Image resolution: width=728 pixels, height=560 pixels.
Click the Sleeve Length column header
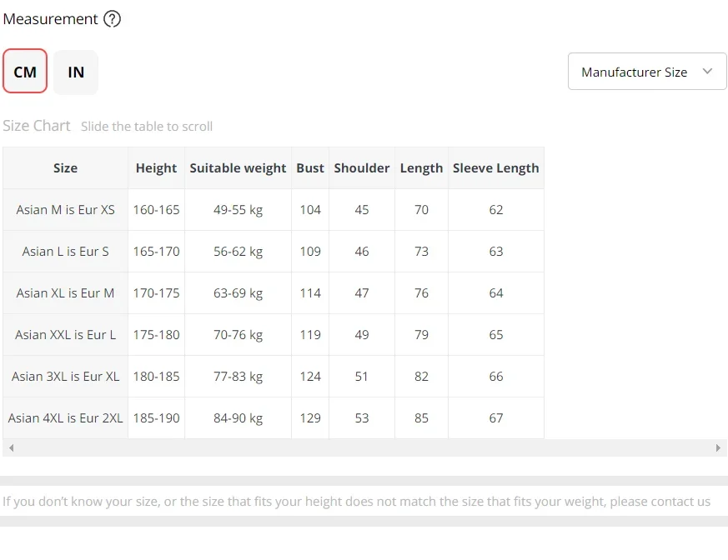496,168
